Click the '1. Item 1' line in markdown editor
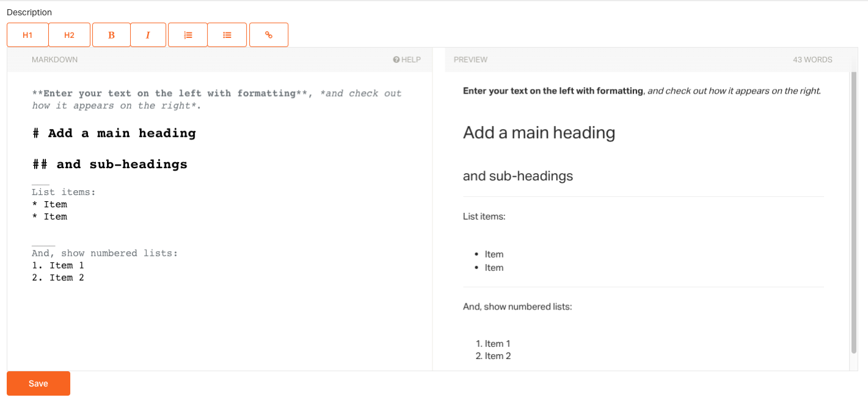The width and height of the screenshot is (868, 403). pyautogui.click(x=58, y=265)
